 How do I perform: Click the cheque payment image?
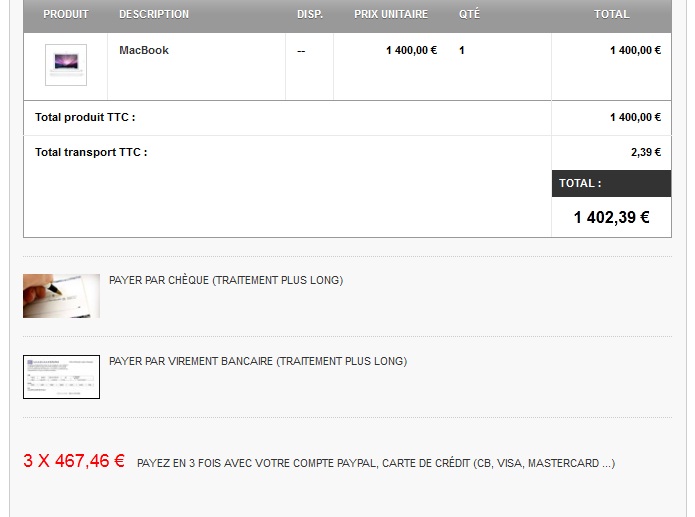62,296
